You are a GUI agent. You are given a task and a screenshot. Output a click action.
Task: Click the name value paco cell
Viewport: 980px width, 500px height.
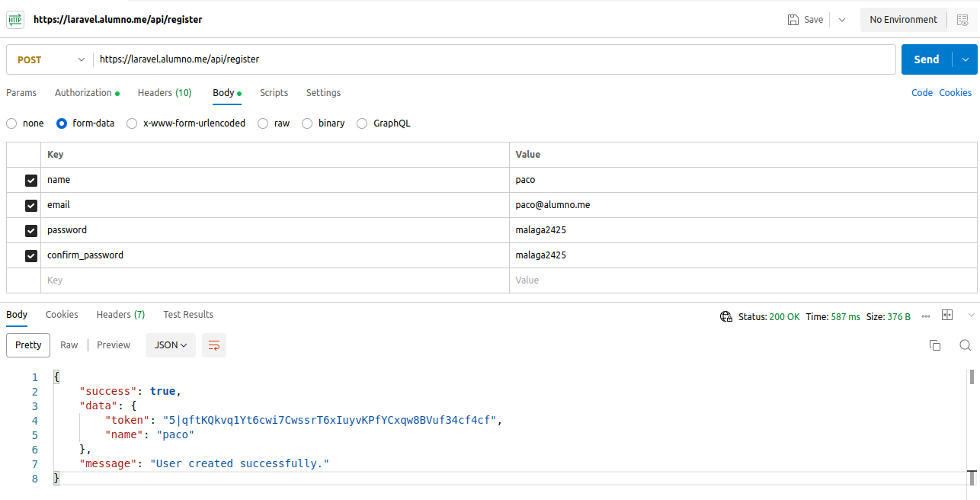click(x=743, y=180)
